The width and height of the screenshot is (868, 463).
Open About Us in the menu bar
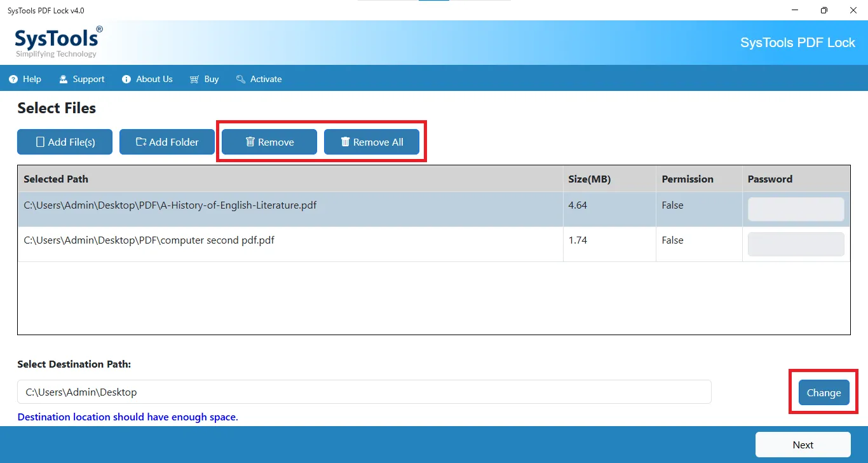point(147,79)
